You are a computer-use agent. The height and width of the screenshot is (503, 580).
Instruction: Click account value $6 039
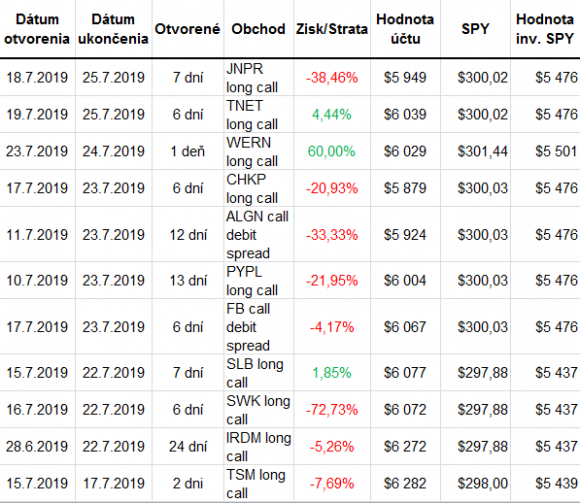pyautogui.click(x=405, y=115)
